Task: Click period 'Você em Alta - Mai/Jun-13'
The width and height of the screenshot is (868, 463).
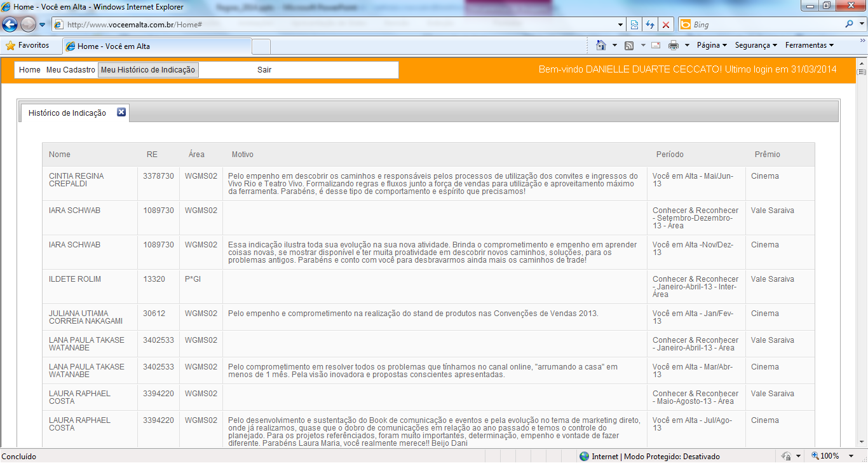Action: 693,180
